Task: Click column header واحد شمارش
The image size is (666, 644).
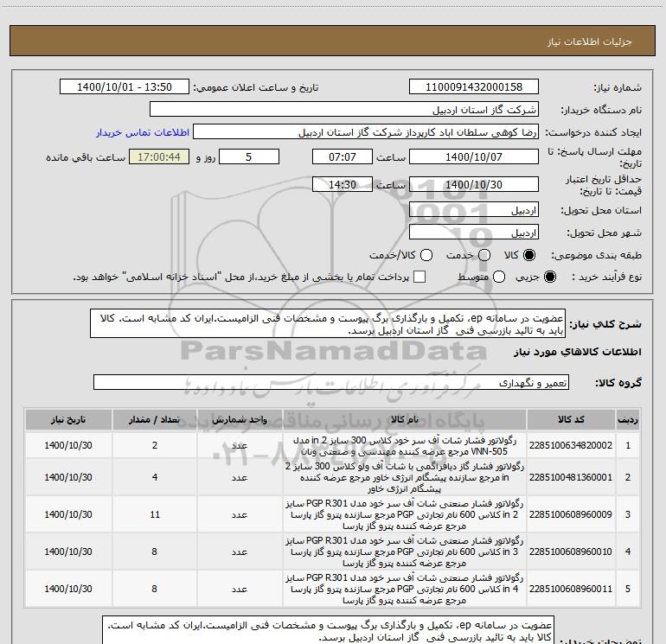Action: (x=240, y=420)
